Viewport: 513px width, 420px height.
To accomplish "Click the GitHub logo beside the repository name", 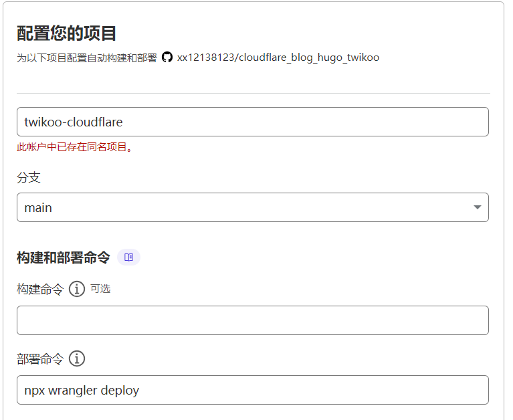I will pyautogui.click(x=167, y=58).
